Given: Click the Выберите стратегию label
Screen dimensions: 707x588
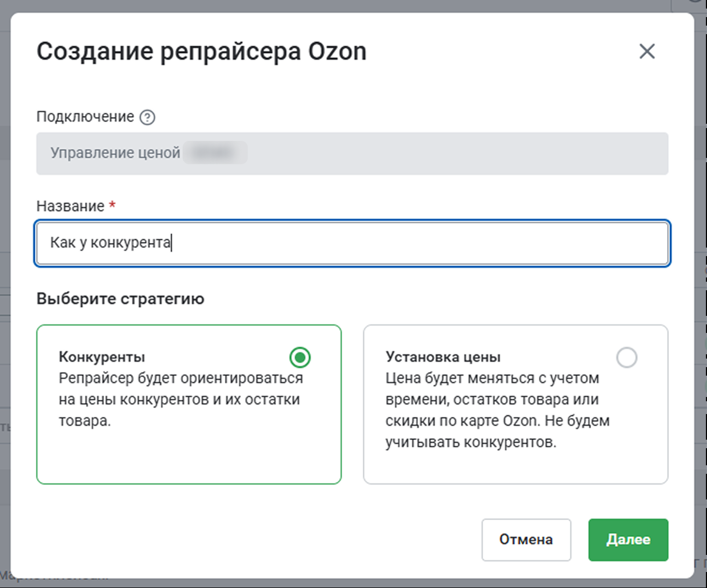Looking at the screenshot, I should click(120, 298).
